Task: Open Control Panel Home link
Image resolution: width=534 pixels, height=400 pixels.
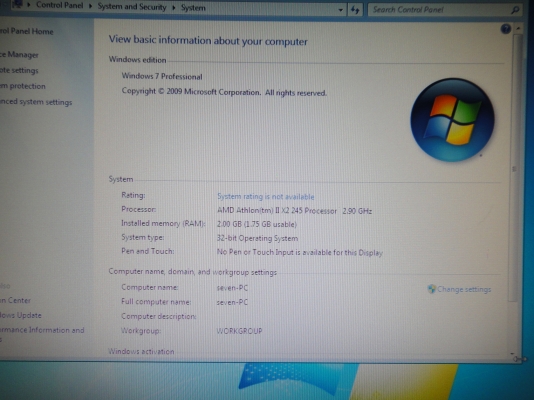Action: [27, 31]
